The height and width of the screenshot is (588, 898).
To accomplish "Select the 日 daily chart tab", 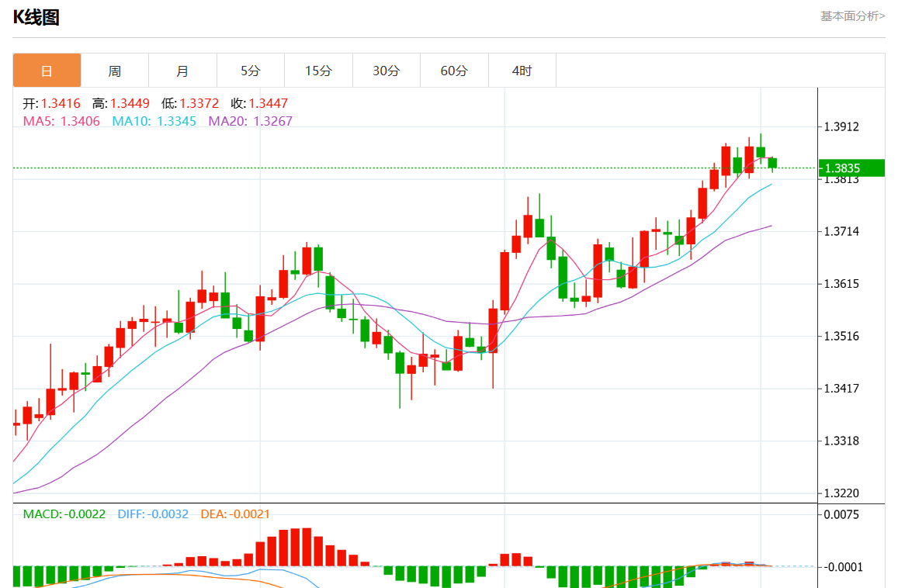I will click(x=47, y=71).
